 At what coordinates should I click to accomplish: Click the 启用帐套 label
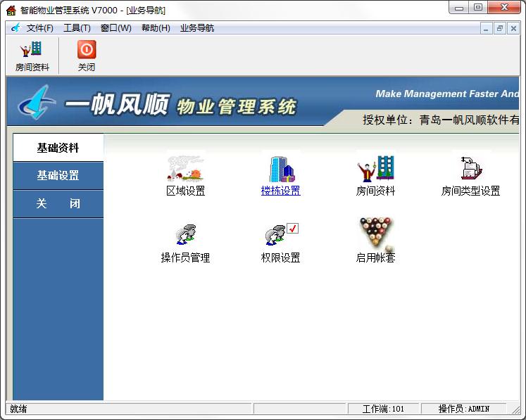[x=375, y=257]
